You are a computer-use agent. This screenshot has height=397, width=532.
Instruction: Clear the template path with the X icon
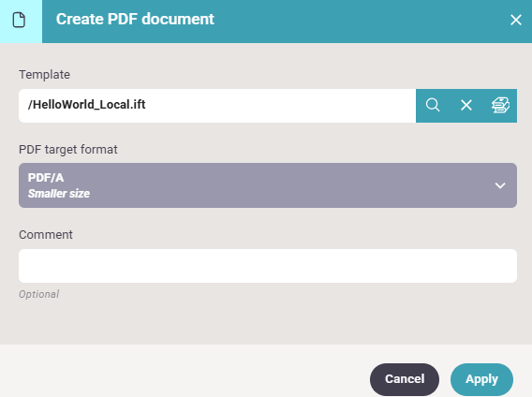pyautogui.click(x=466, y=105)
